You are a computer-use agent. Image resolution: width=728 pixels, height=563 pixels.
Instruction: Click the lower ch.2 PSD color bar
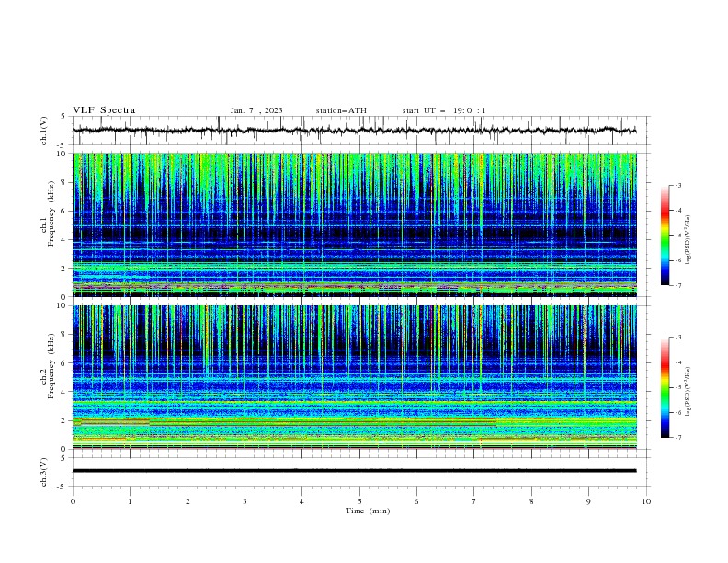665,387
